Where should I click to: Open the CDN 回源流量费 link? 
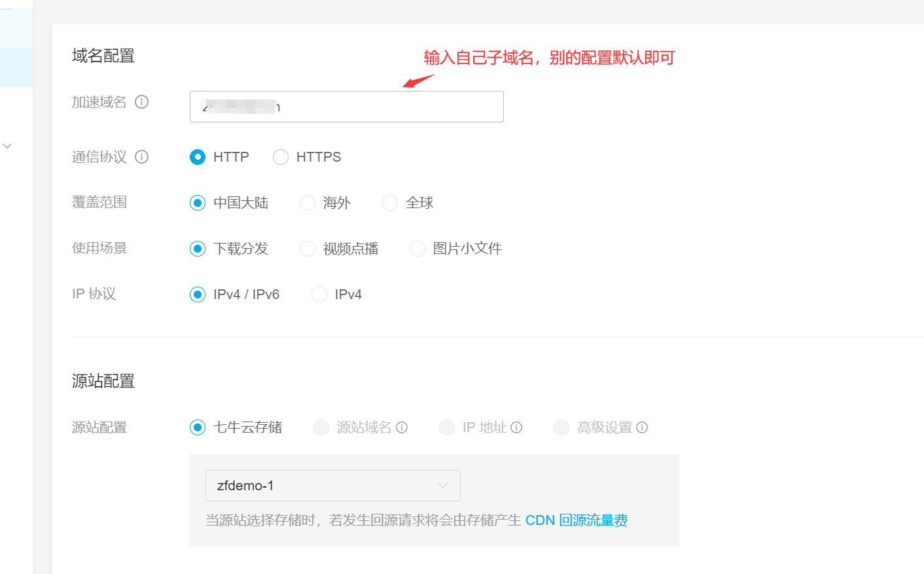tap(577, 520)
